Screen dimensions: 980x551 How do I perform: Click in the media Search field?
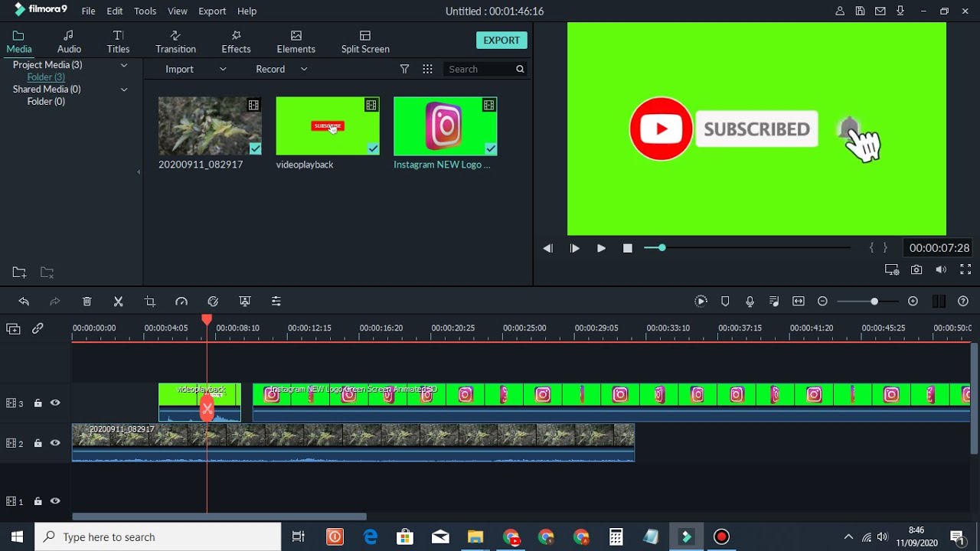coord(485,69)
